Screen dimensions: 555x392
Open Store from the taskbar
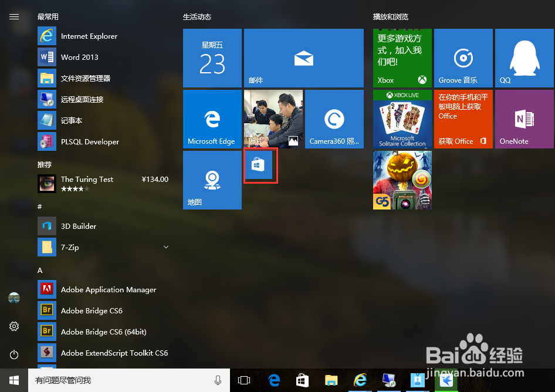[x=302, y=380]
